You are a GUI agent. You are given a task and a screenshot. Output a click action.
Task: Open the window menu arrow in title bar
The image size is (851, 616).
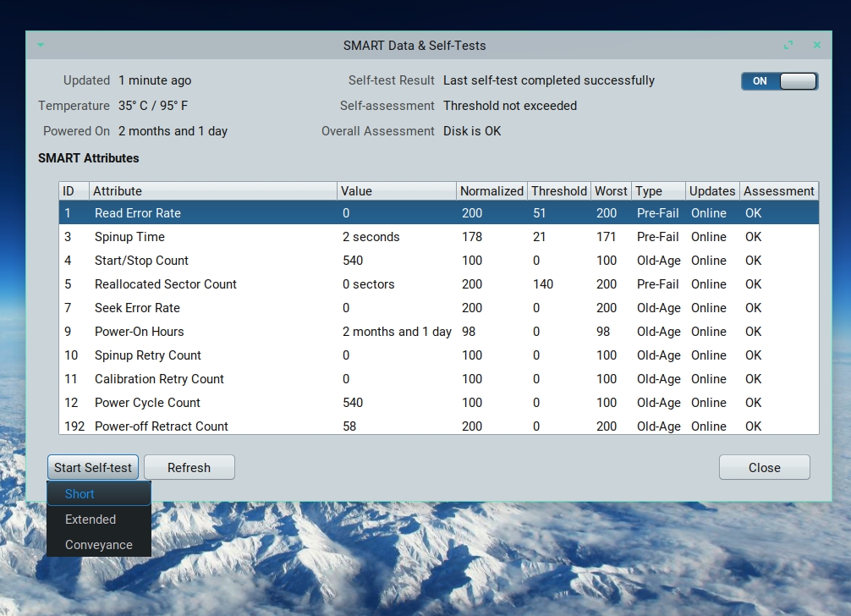click(40, 46)
